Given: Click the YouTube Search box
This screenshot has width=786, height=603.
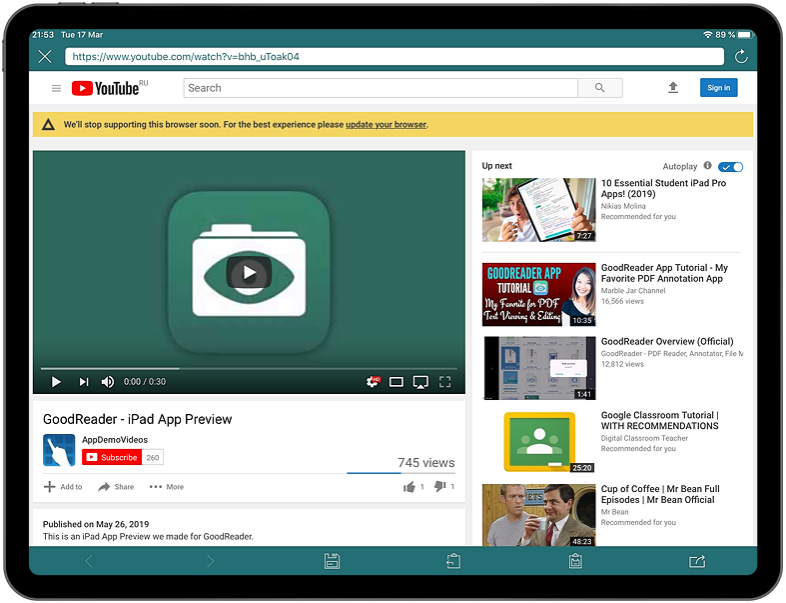Looking at the screenshot, I should (380, 88).
